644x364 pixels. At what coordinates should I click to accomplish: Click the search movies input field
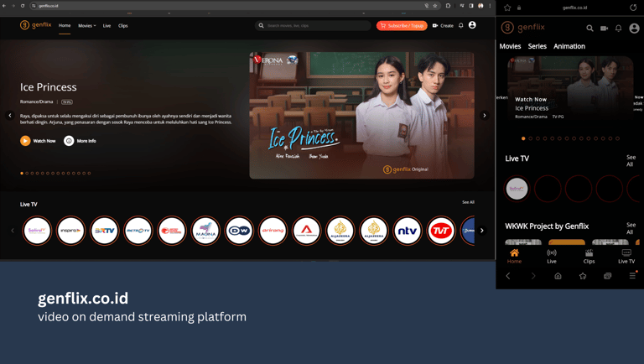coord(313,25)
